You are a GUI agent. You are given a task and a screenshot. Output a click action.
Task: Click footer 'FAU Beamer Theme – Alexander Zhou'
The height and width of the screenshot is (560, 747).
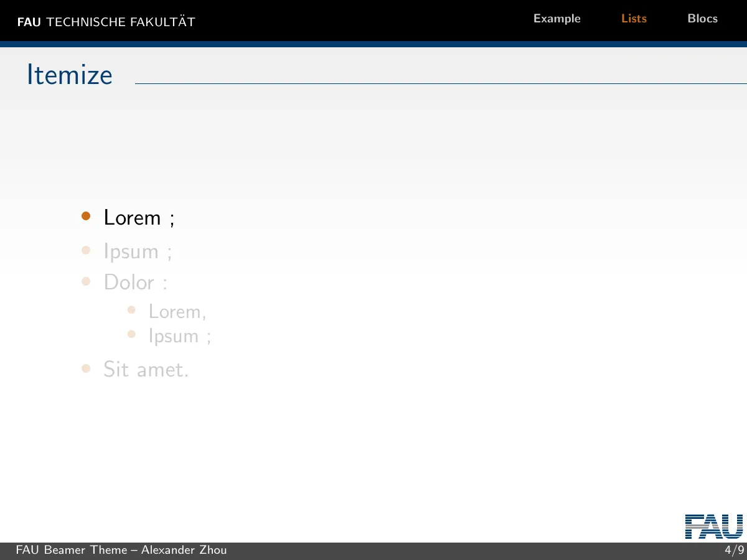tap(121, 550)
